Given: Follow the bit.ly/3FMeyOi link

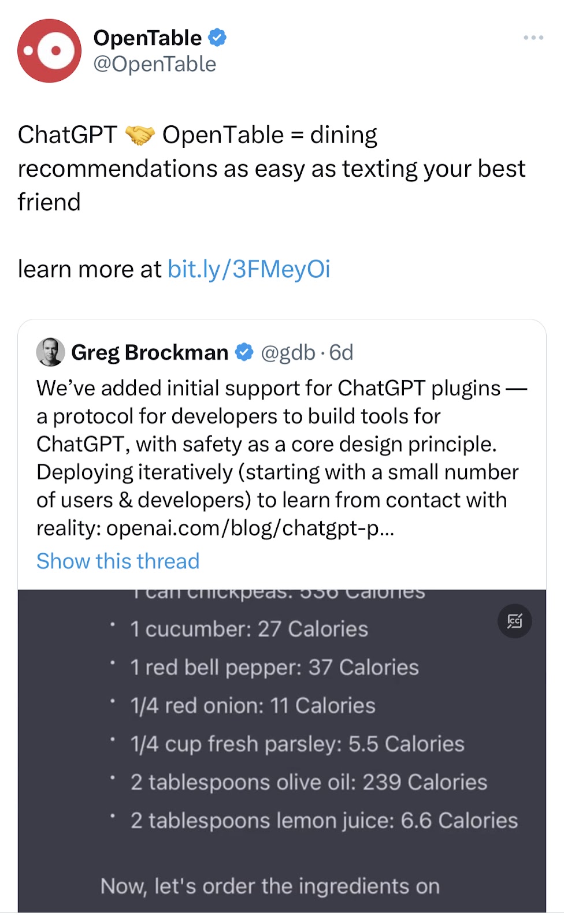Looking at the screenshot, I should click(248, 269).
